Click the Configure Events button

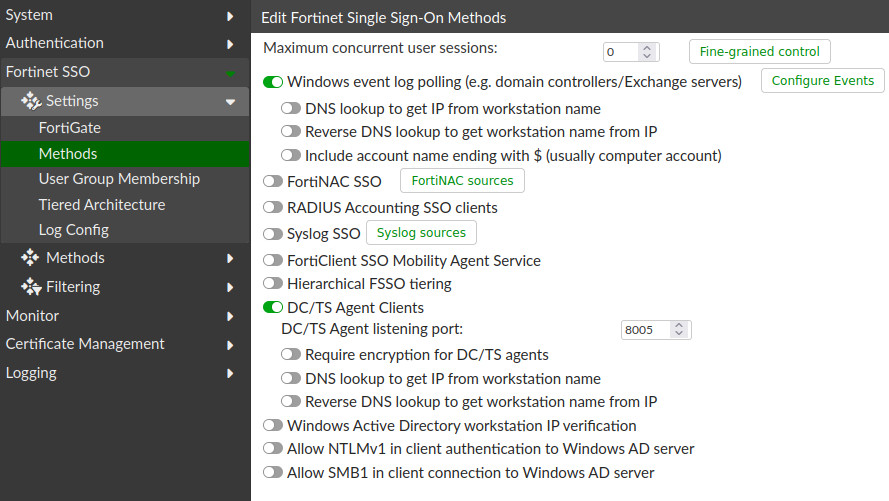click(823, 81)
